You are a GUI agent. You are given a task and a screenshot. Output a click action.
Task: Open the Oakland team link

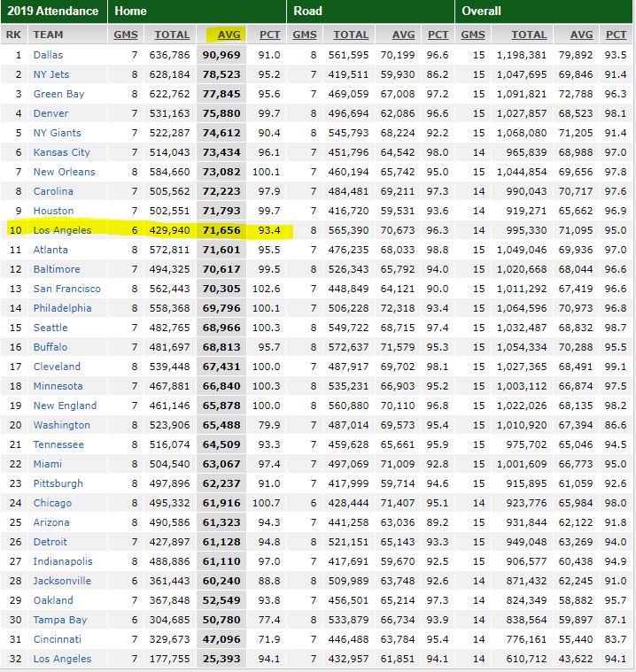point(53,601)
